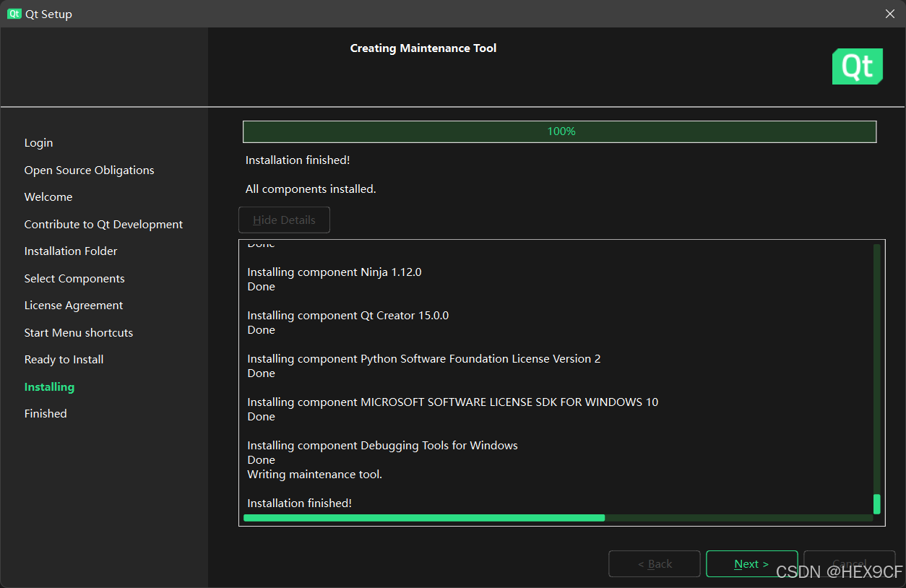
Task: Select the Welcome step in sidebar
Action: click(48, 197)
